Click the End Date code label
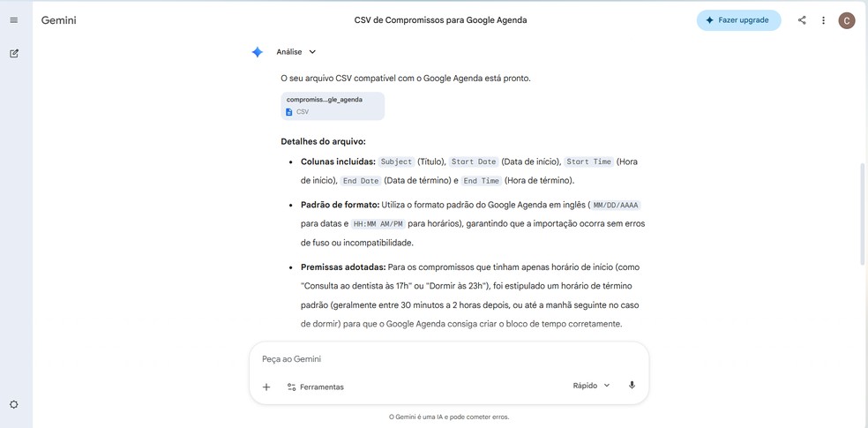This screenshot has height=428, width=868. point(361,181)
